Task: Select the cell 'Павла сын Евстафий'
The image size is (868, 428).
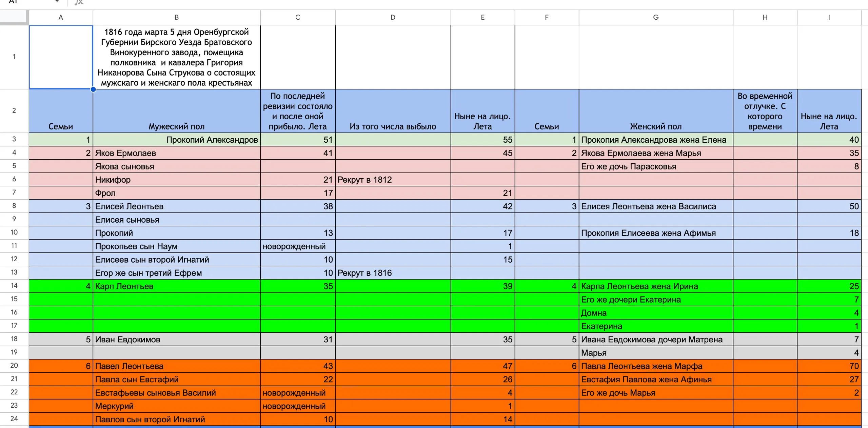Action: pos(177,379)
